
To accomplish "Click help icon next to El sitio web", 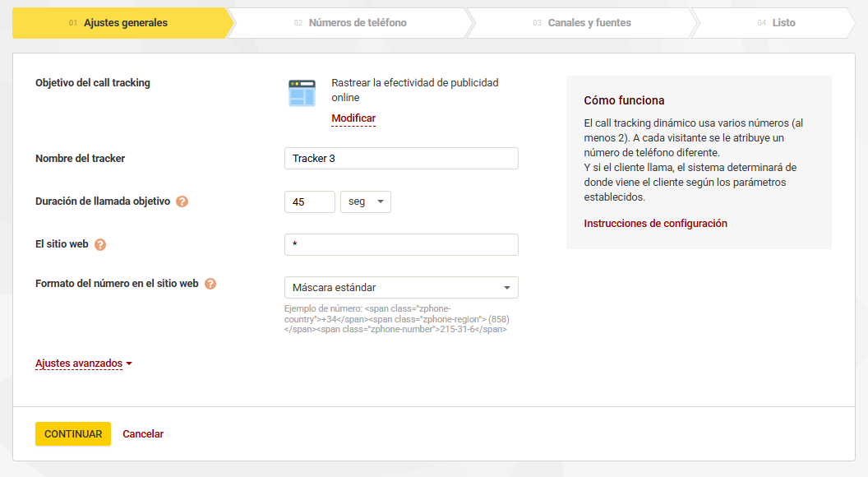I will 100,244.
